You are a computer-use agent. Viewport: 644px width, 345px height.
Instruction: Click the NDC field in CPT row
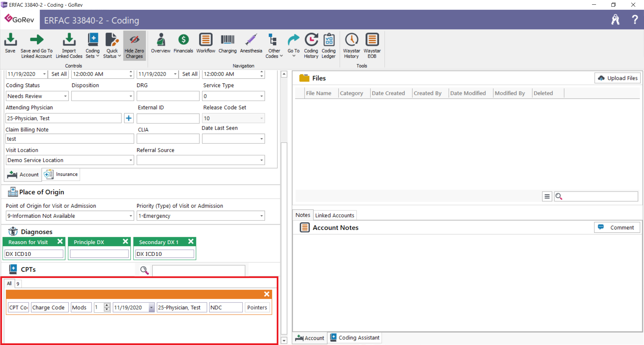pyautogui.click(x=226, y=307)
